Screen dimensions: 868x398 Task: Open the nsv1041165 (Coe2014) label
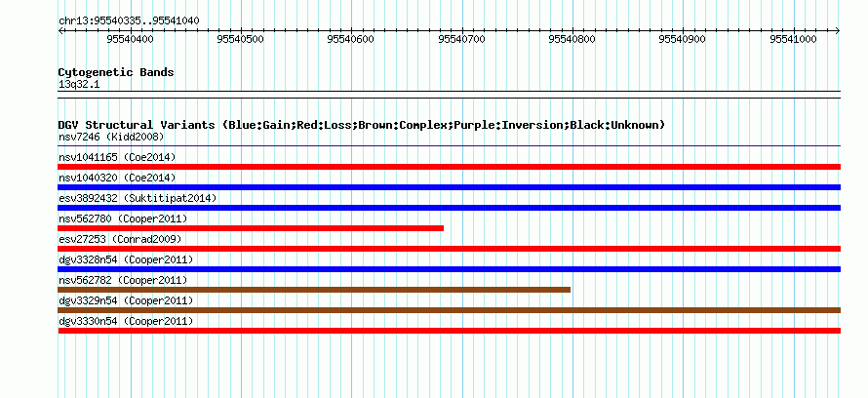click(117, 157)
